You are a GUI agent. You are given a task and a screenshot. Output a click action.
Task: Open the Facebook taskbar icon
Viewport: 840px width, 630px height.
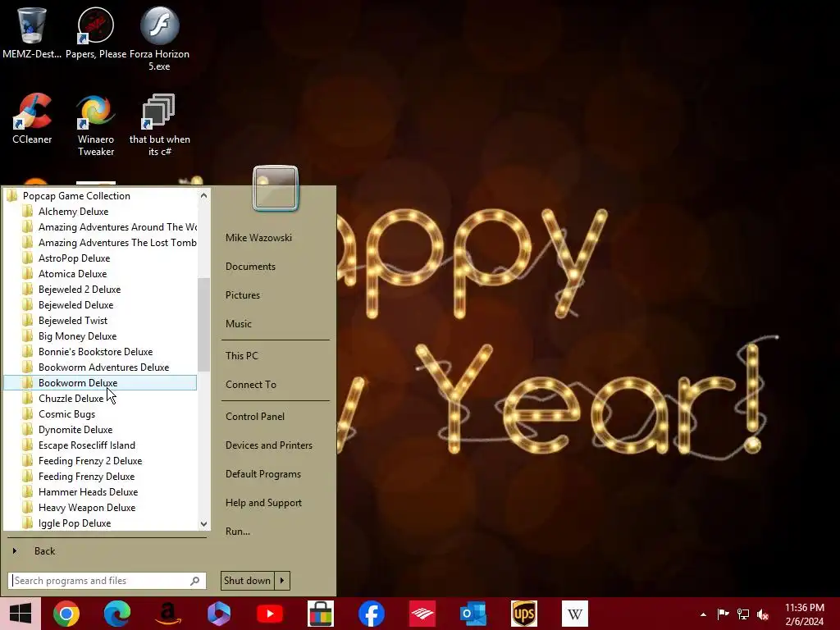pyautogui.click(x=372, y=614)
